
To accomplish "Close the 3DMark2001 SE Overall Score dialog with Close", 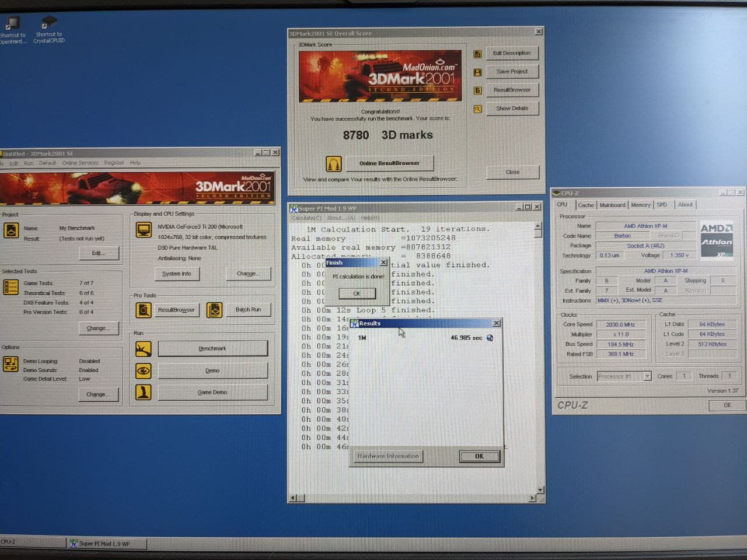I will click(x=512, y=172).
